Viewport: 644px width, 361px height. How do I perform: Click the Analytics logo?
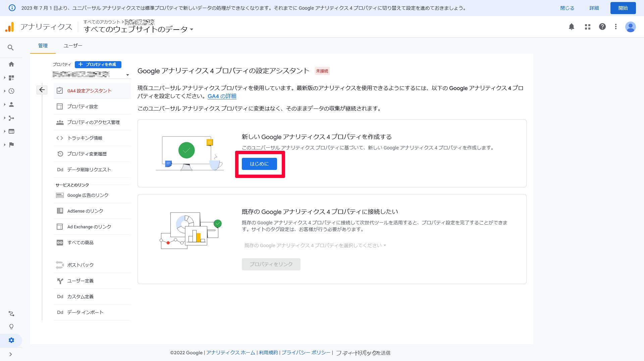pyautogui.click(x=10, y=27)
